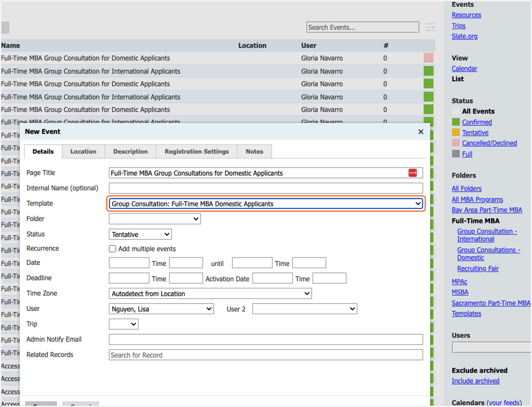
Task: Filter by Cancelled/Declined status
Action: [489, 143]
